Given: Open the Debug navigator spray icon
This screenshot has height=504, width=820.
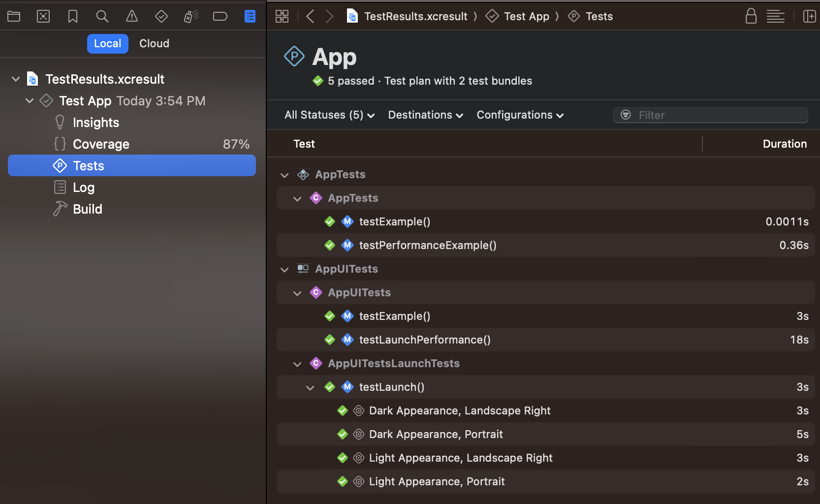Looking at the screenshot, I should [x=191, y=16].
